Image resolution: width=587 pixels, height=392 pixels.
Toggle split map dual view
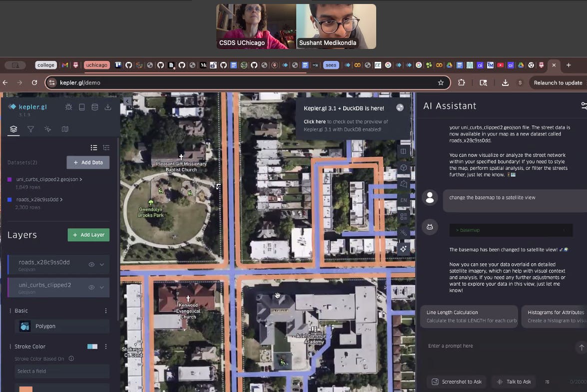(403, 151)
